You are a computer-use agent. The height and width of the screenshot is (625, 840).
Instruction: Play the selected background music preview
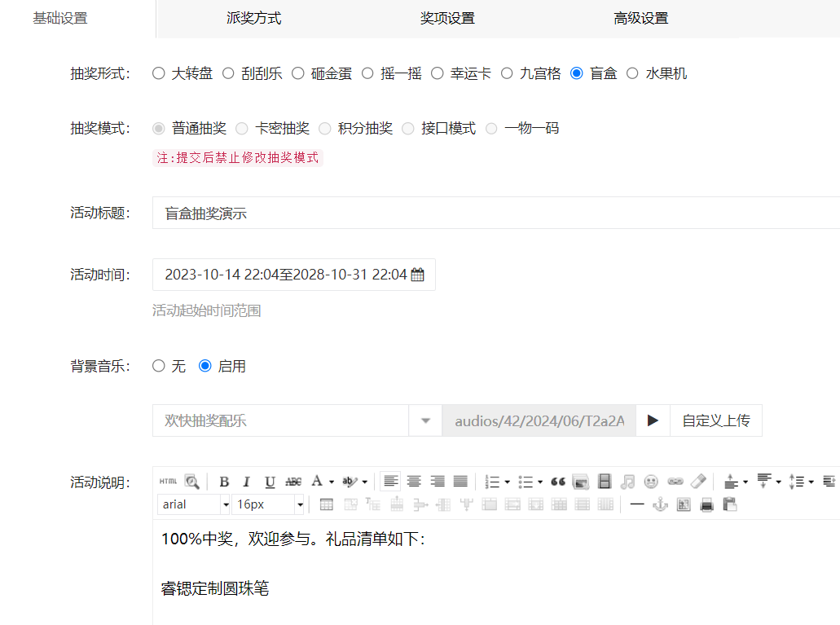652,420
